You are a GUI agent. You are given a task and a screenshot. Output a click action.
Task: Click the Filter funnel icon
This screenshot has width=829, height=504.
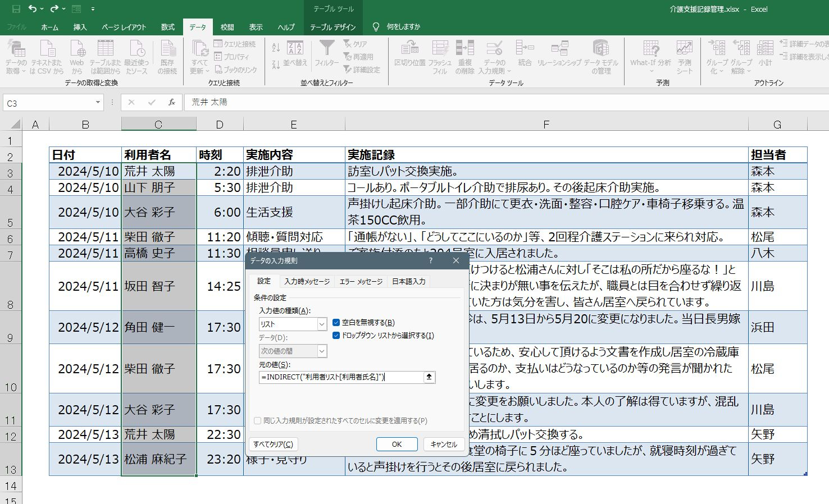[326, 48]
